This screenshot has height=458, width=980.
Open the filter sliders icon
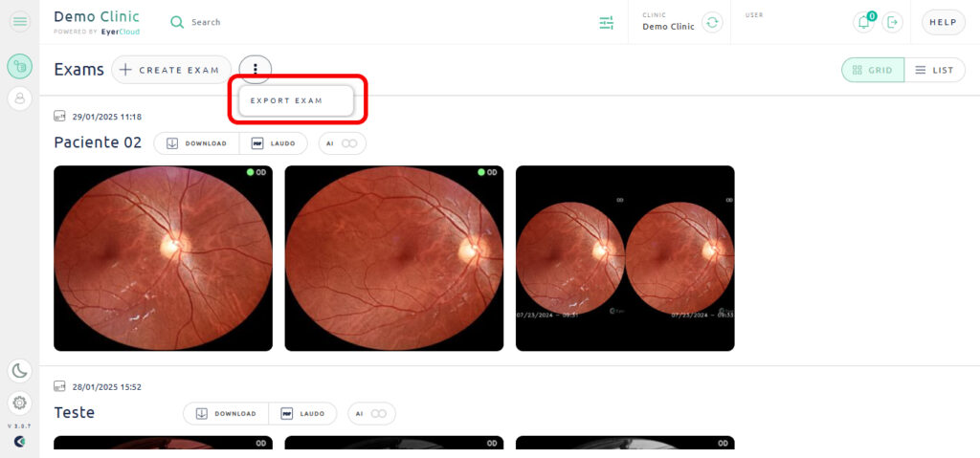(x=606, y=23)
